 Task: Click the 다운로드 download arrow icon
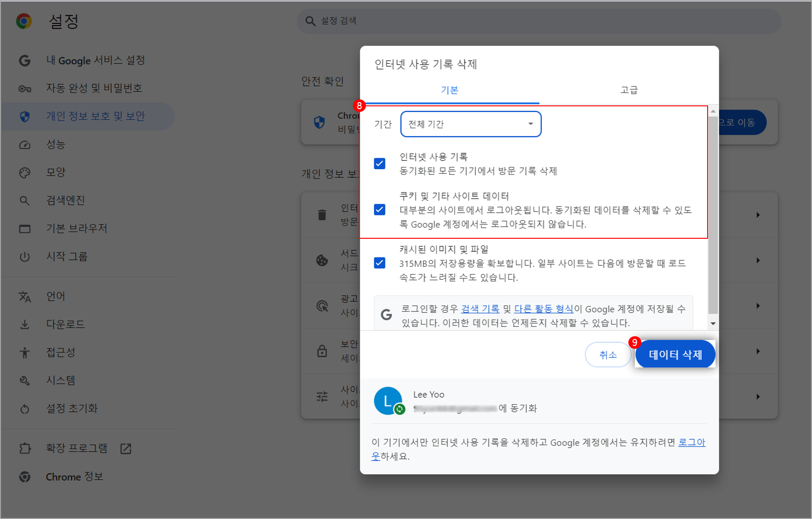click(x=24, y=324)
